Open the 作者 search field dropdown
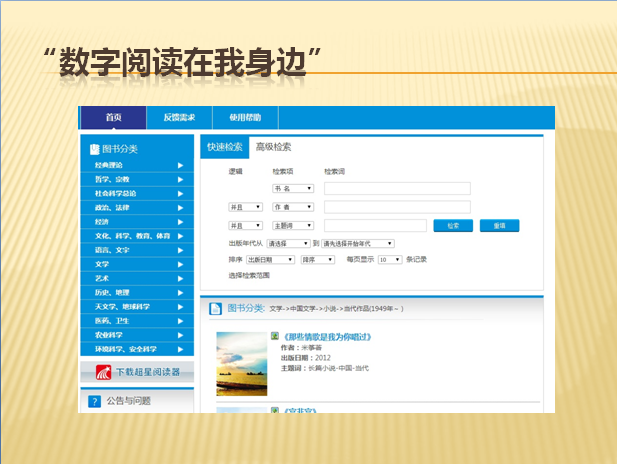The width and height of the screenshot is (617, 464). click(x=293, y=207)
